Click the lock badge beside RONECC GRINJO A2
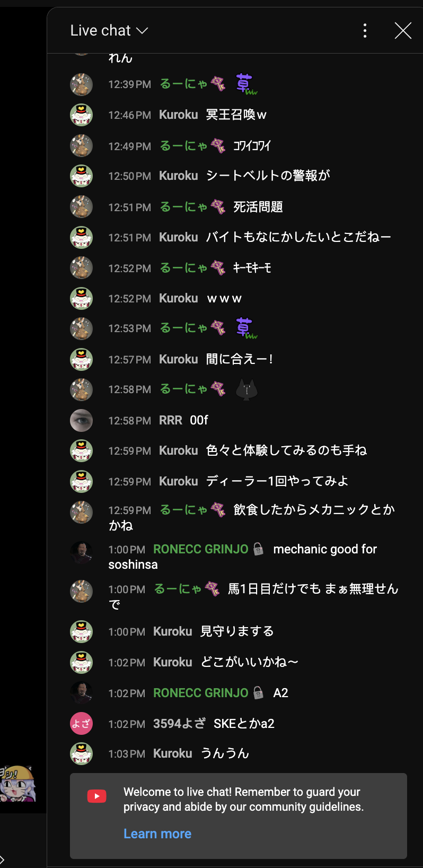 point(258,692)
